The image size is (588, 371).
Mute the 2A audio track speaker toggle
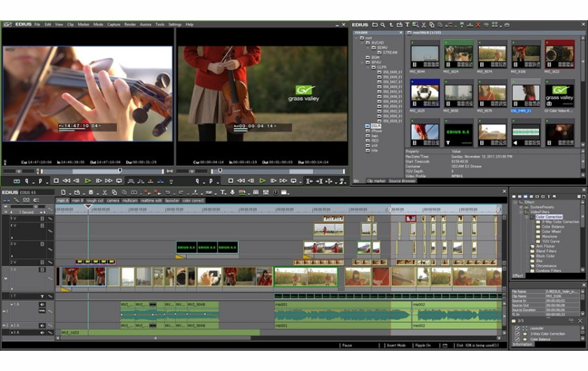coord(43,325)
